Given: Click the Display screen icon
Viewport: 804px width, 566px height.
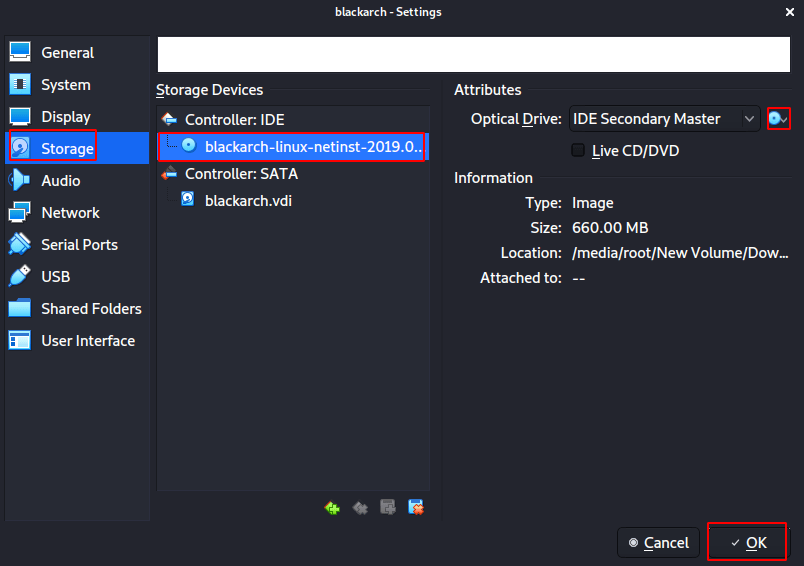Looking at the screenshot, I should (20, 116).
